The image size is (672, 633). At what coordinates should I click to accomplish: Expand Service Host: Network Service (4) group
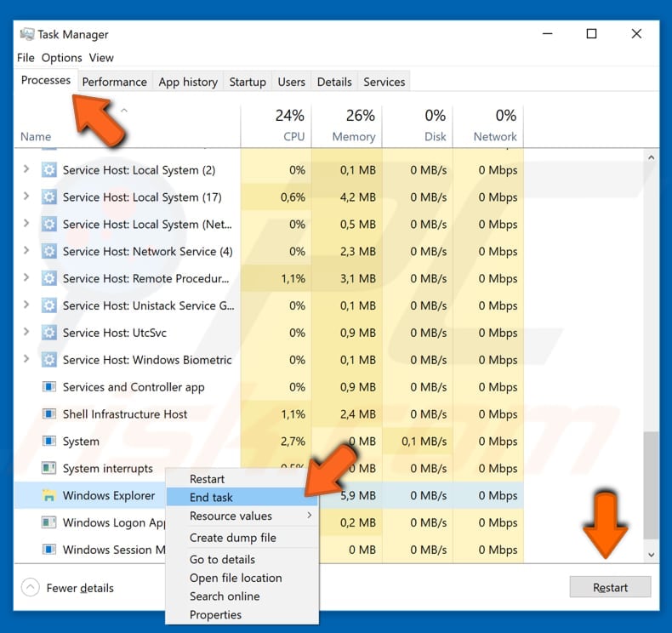point(26,250)
